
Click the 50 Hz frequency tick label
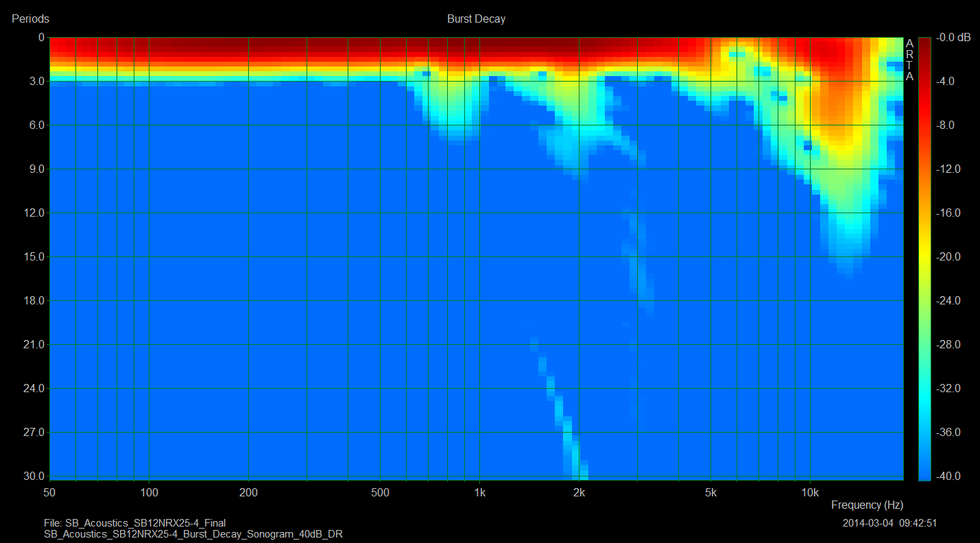[49, 492]
